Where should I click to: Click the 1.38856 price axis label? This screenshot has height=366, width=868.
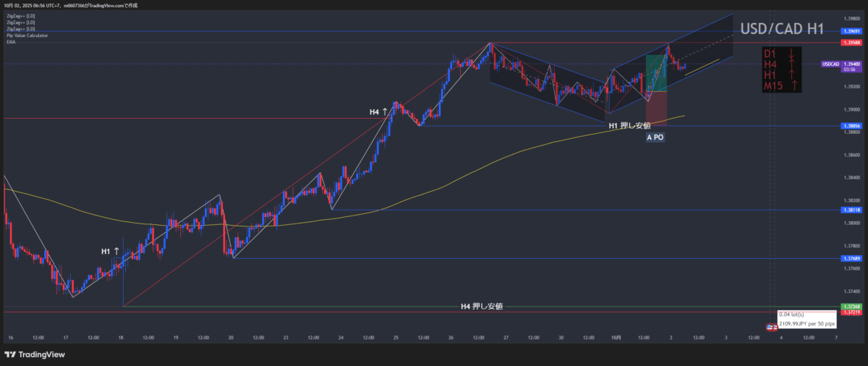tap(851, 126)
